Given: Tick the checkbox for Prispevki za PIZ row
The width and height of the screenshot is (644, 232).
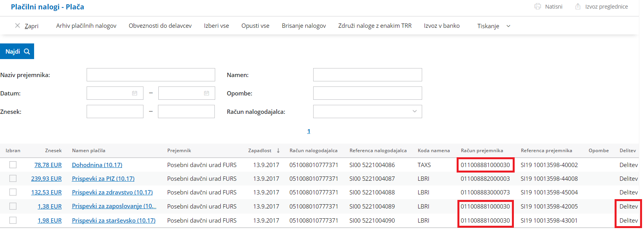Looking at the screenshot, I should tap(13, 178).
